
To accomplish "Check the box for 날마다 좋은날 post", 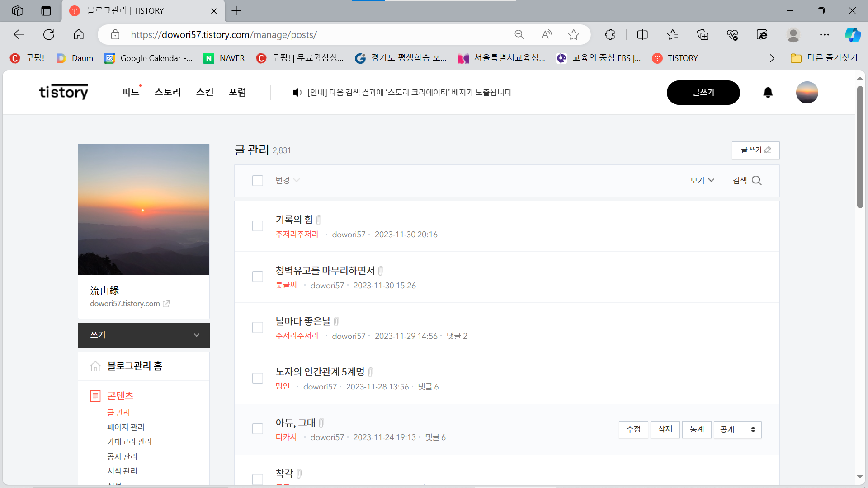I will (258, 328).
